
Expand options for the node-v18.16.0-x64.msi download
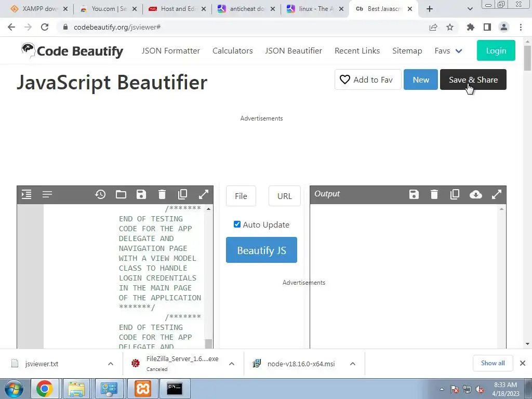(x=353, y=364)
